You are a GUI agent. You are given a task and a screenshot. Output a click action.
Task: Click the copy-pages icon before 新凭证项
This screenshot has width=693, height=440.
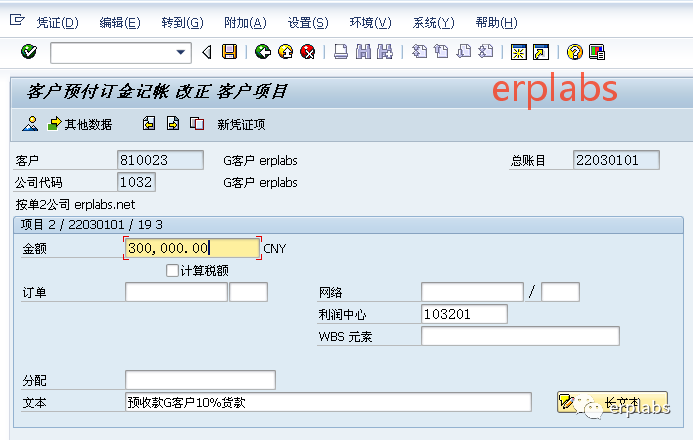pos(197,124)
